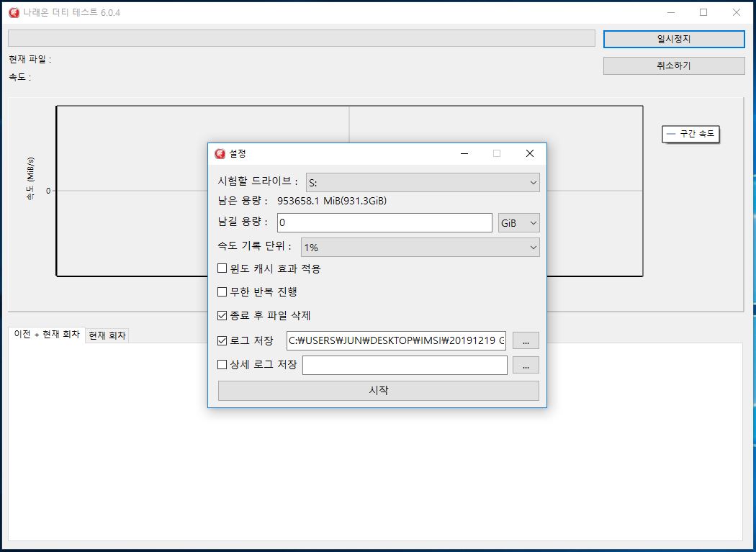756x552 pixels.
Task: Click the 시작 start button
Action: (x=379, y=391)
